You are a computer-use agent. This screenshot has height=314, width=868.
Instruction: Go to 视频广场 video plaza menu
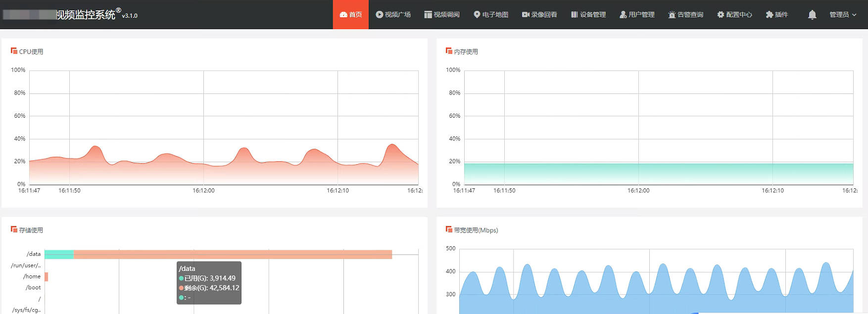pyautogui.click(x=393, y=14)
